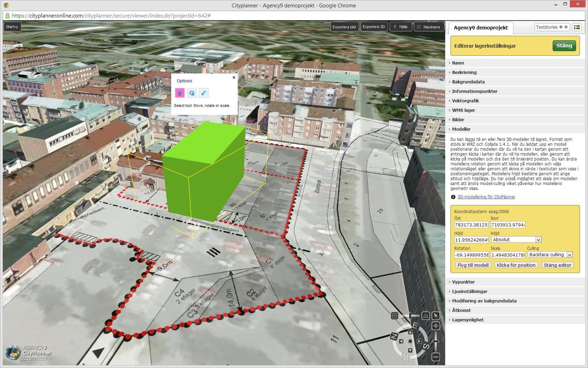The width and height of the screenshot is (588, 368).
Task: Click Stäng editor button
Action: (x=557, y=265)
